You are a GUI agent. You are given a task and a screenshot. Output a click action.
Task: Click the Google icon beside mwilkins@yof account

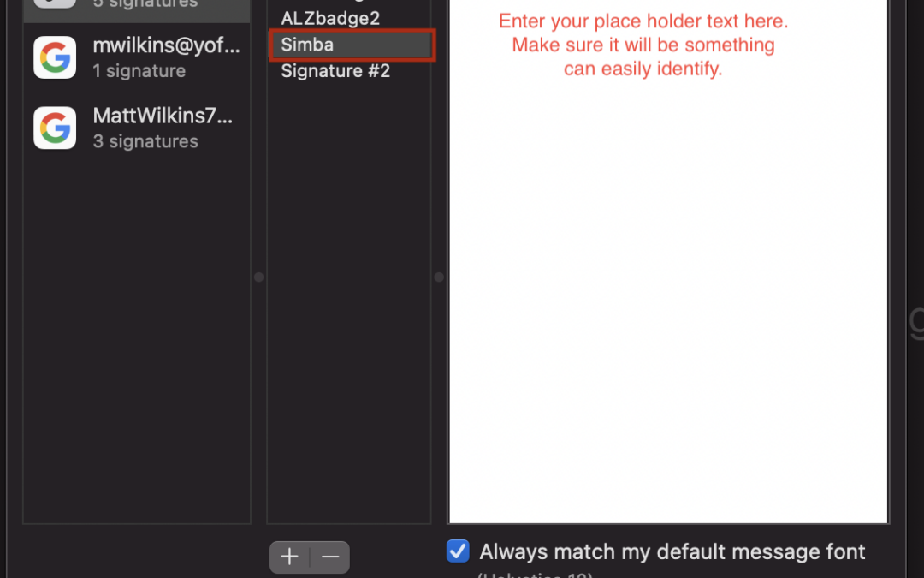(55, 57)
